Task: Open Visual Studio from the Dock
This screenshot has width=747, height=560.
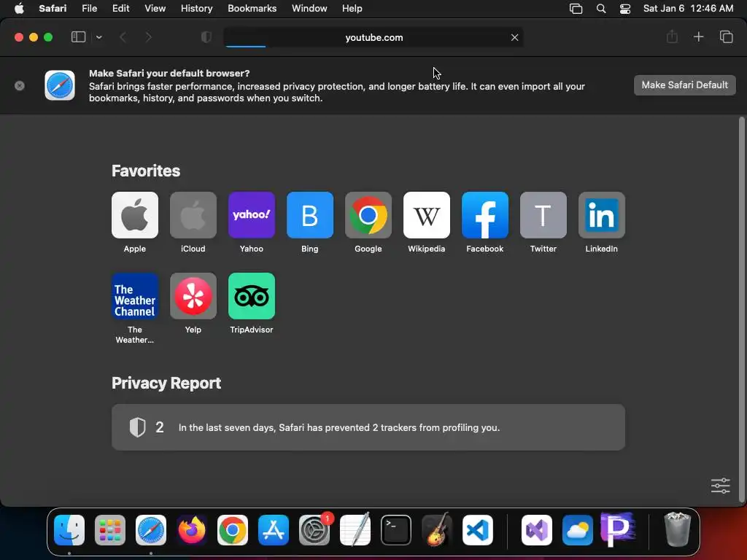Action: point(537,530)
